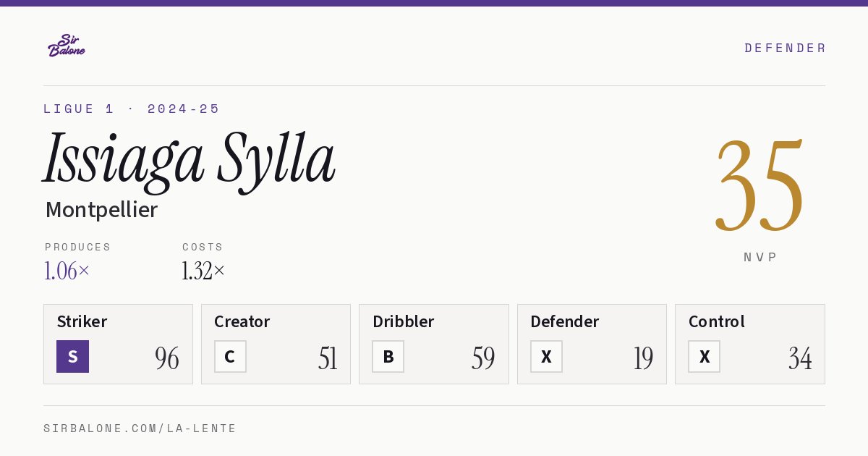The image size is (868, 456).
Task: Open the Striker rating card
Action: tap(118, 344)
